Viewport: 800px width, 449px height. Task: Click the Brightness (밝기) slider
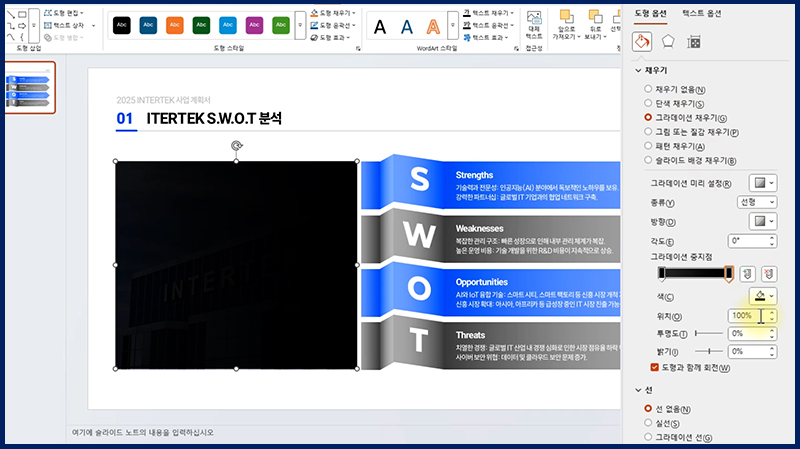[x=709, y=351]
